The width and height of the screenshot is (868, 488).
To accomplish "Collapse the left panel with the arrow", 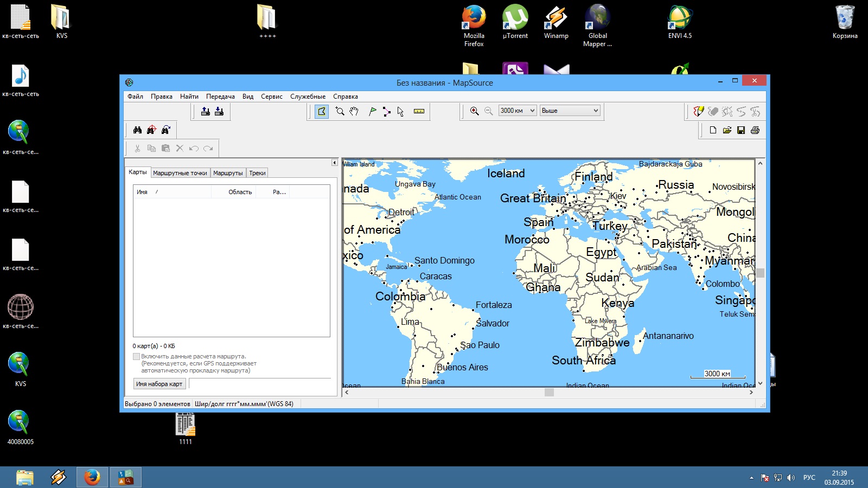I will click(334, 163).
